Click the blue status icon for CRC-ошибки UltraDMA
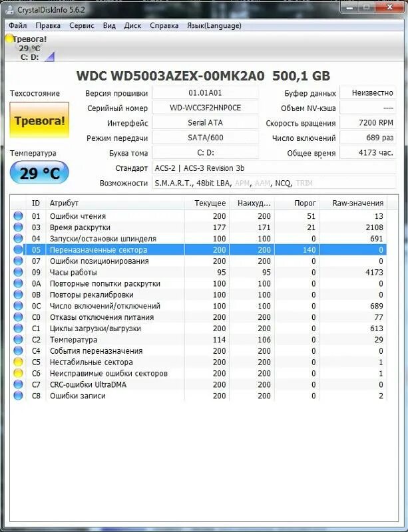 18,384
